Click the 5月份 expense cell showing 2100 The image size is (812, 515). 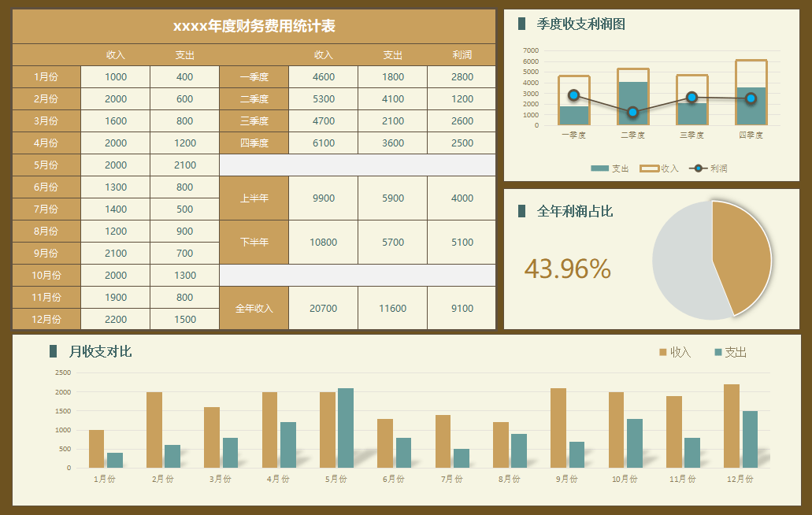184,165
